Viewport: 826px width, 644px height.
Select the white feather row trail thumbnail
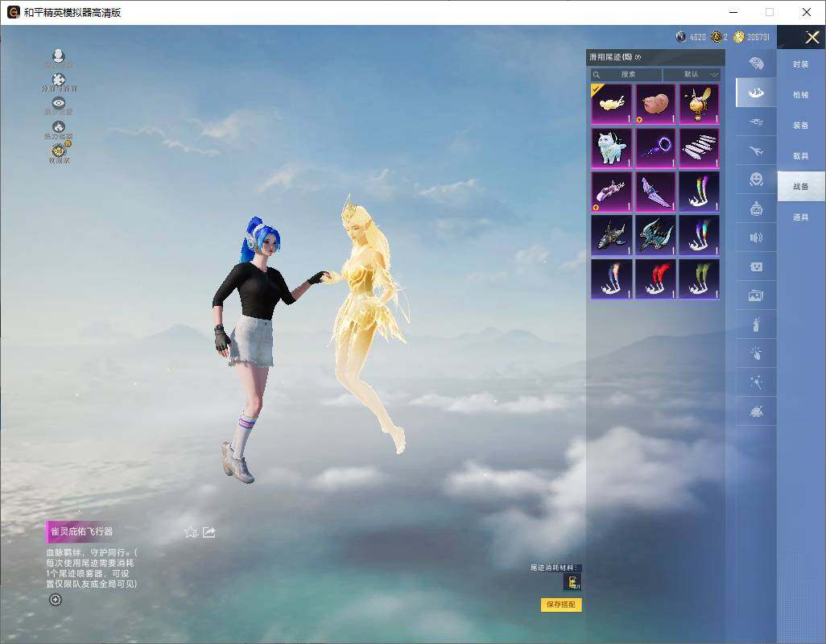699,147
